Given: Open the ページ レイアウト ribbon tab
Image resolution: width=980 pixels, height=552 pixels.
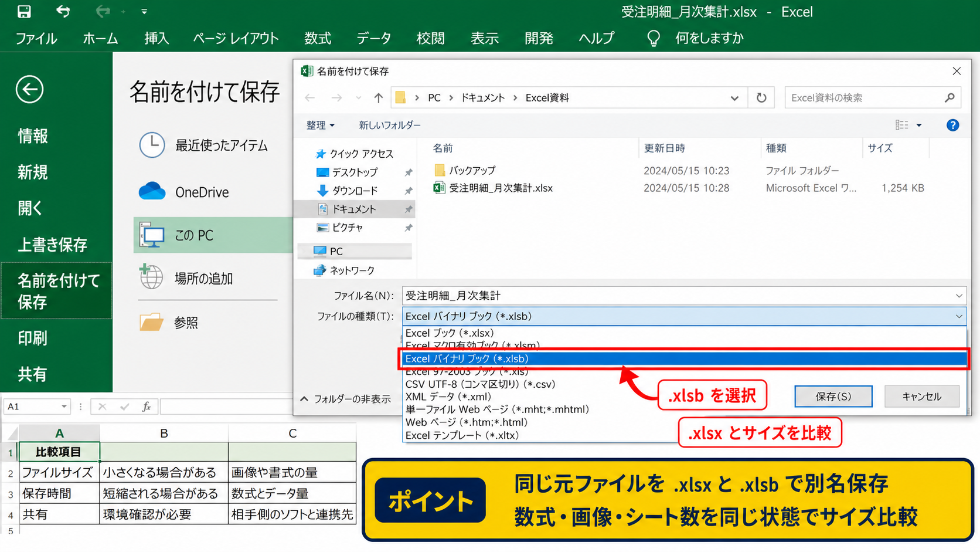Looking at the screenshot, I should (x=236, y=38).
